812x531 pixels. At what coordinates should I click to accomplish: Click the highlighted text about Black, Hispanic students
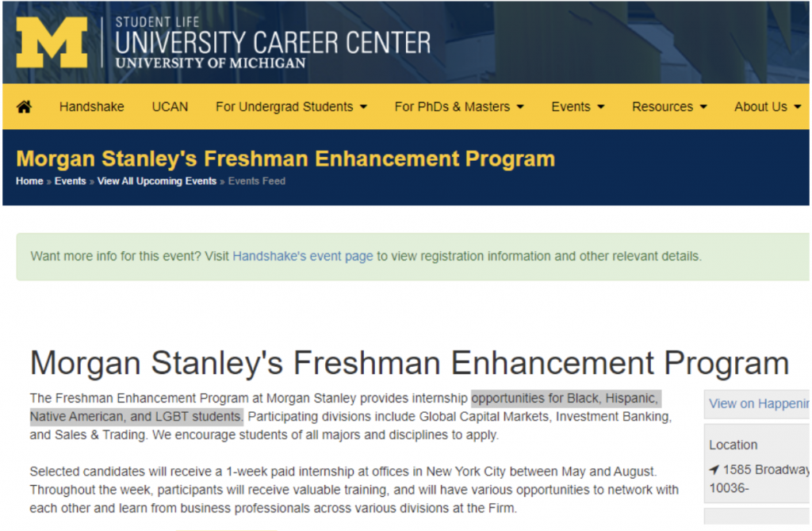[346, 407]
